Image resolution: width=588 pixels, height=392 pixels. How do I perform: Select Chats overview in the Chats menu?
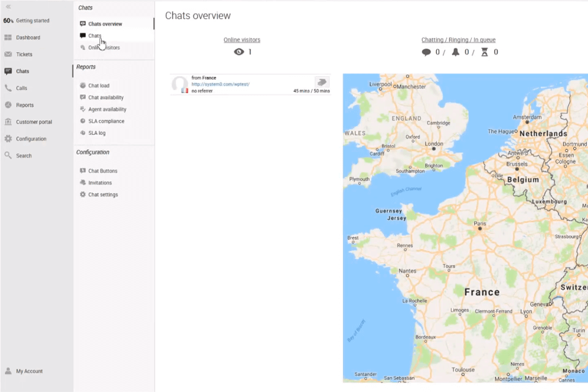[105, 23]
